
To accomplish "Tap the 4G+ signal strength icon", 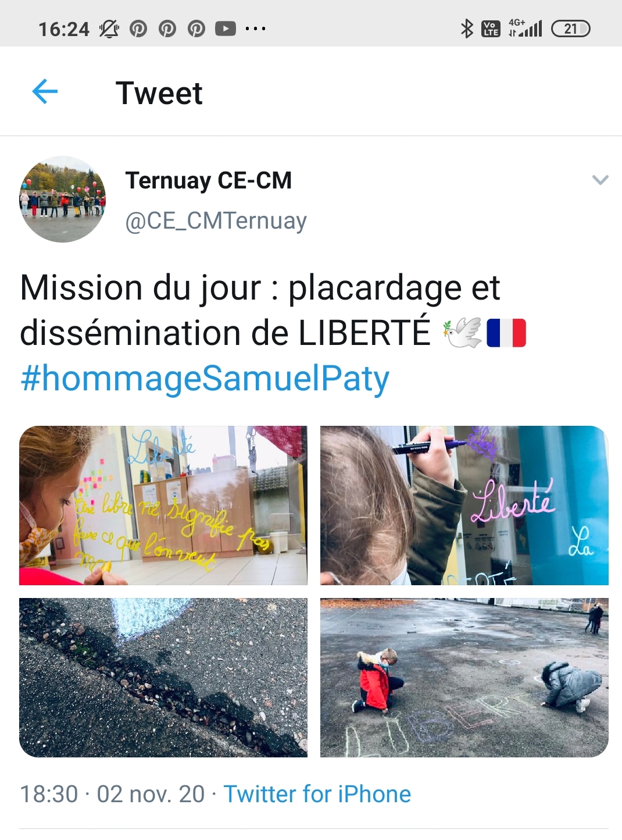I will pos(525,28).
